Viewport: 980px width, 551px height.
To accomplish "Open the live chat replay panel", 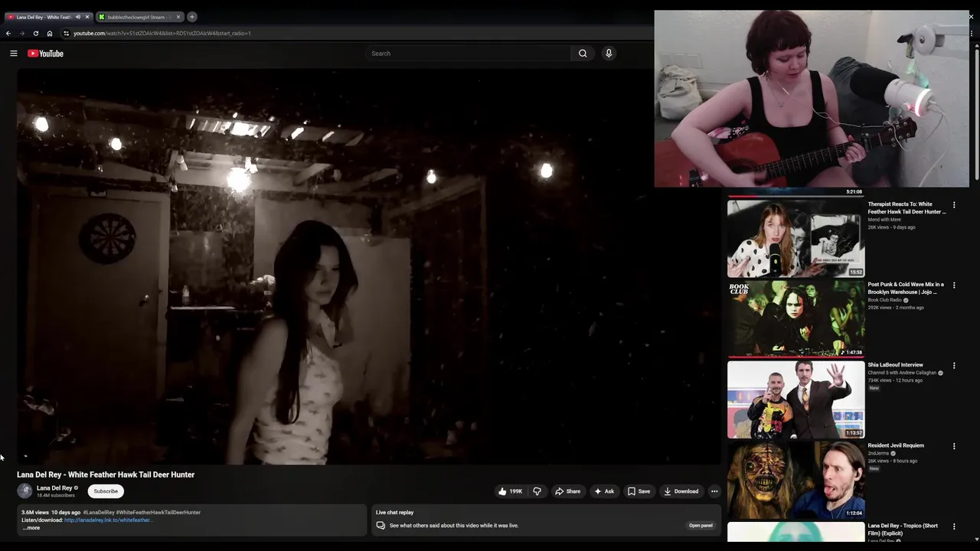I will [701, 526].
